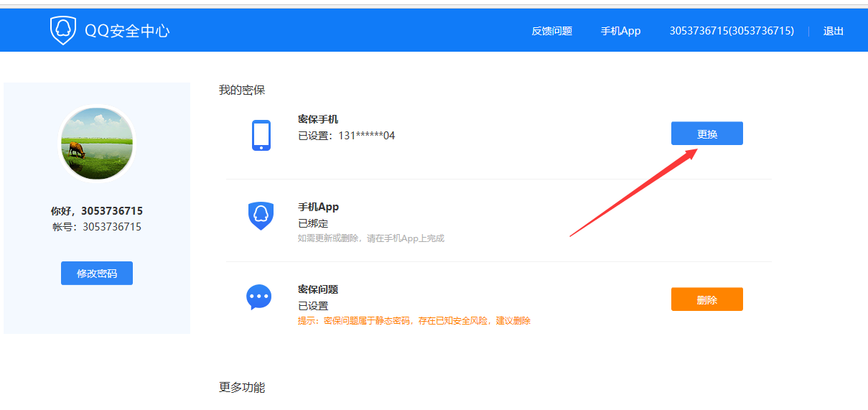This screenshot has height=410, width=868.
Task: Click the 密保问题 label
Action: tap(318, 289)
